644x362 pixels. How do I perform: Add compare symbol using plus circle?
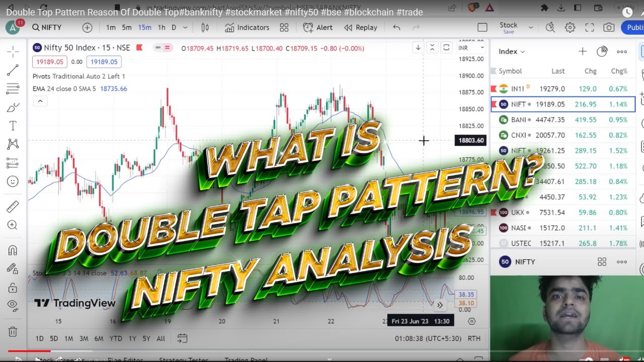tap(88, 28)
